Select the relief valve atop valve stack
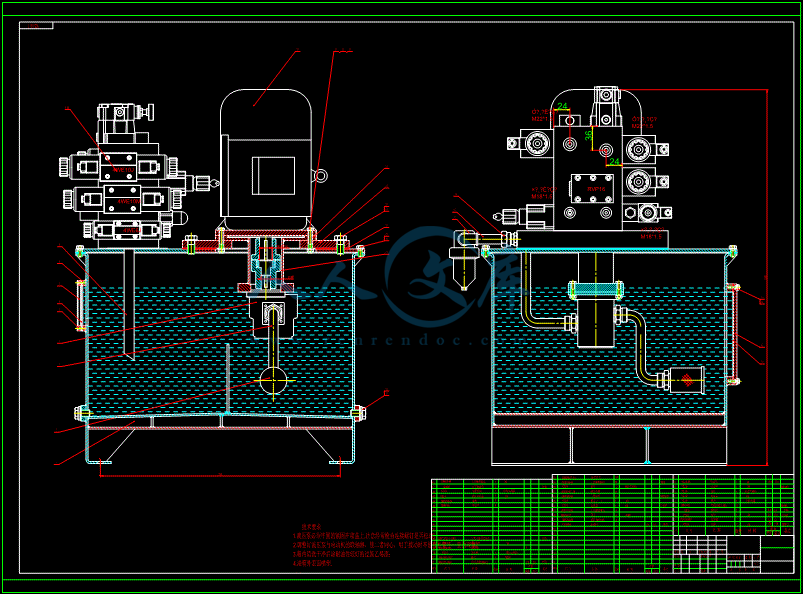 (x=122, y=118)
